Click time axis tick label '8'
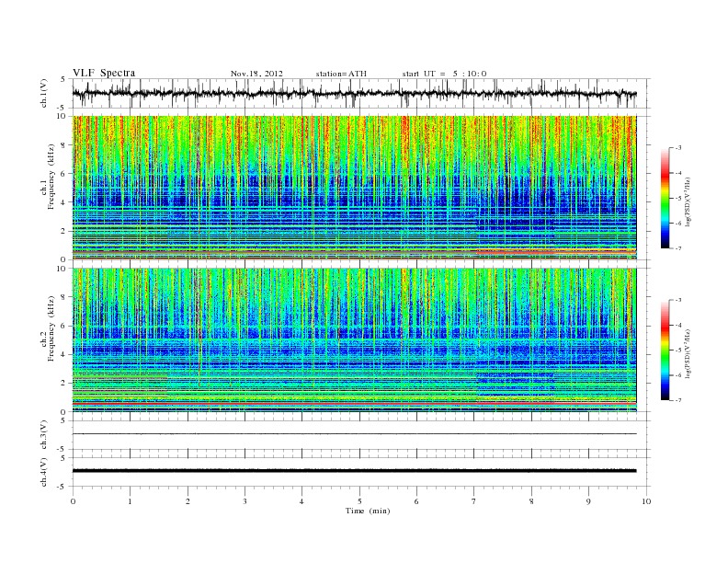This screenshot has height=563, width=728. (531, 501)
